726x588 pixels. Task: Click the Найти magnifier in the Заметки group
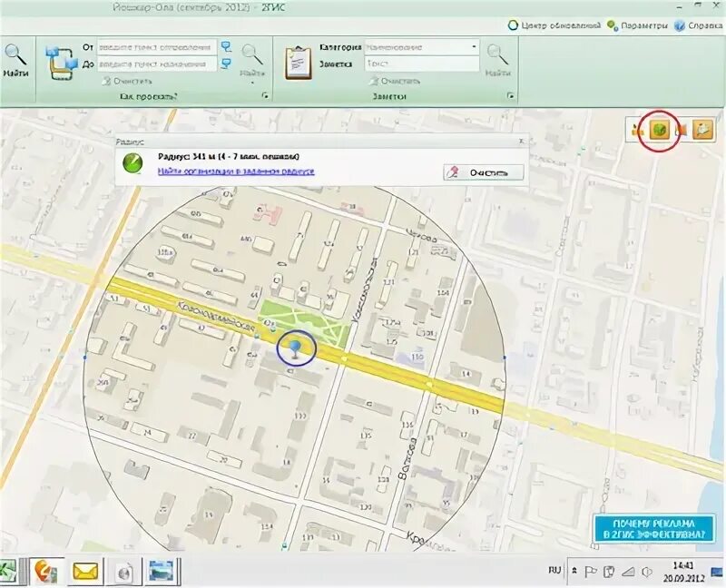click(498, 60)
